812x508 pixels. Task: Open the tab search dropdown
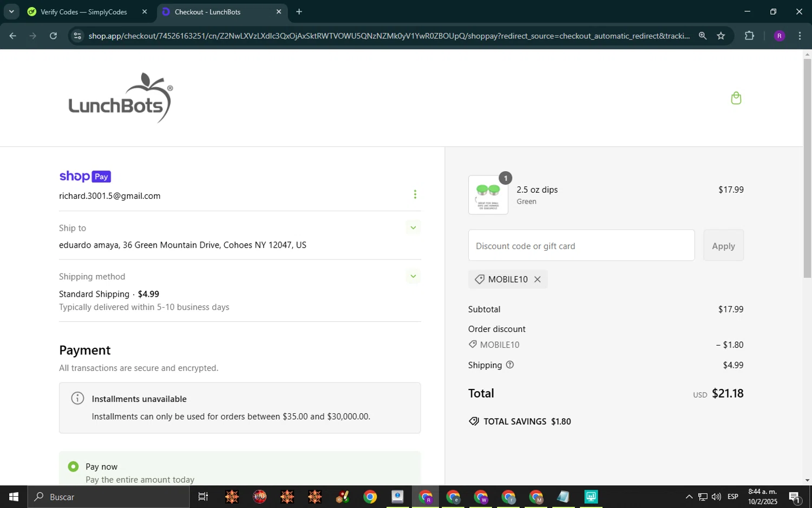pos(11,11)
